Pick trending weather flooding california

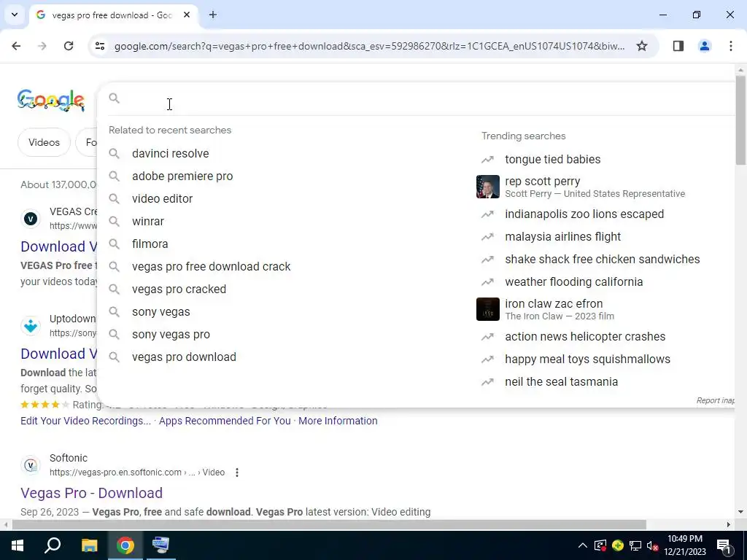click(x=573, y=282)
